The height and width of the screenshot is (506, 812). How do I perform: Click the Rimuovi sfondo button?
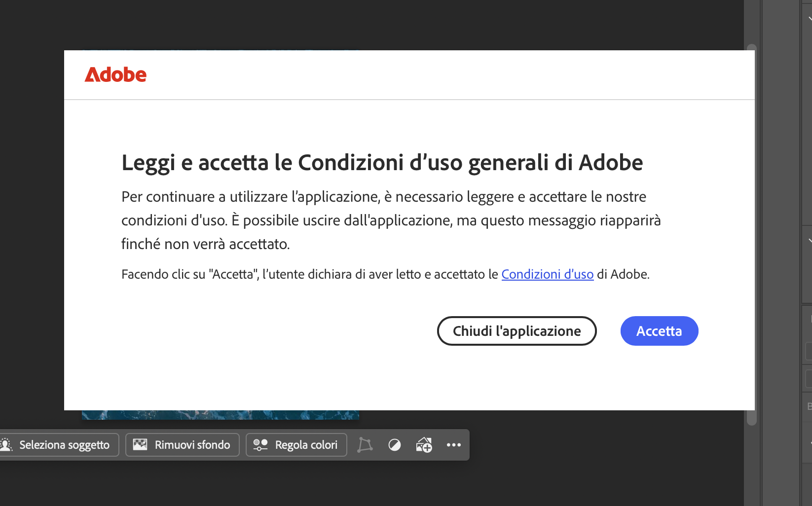[182, 445]
